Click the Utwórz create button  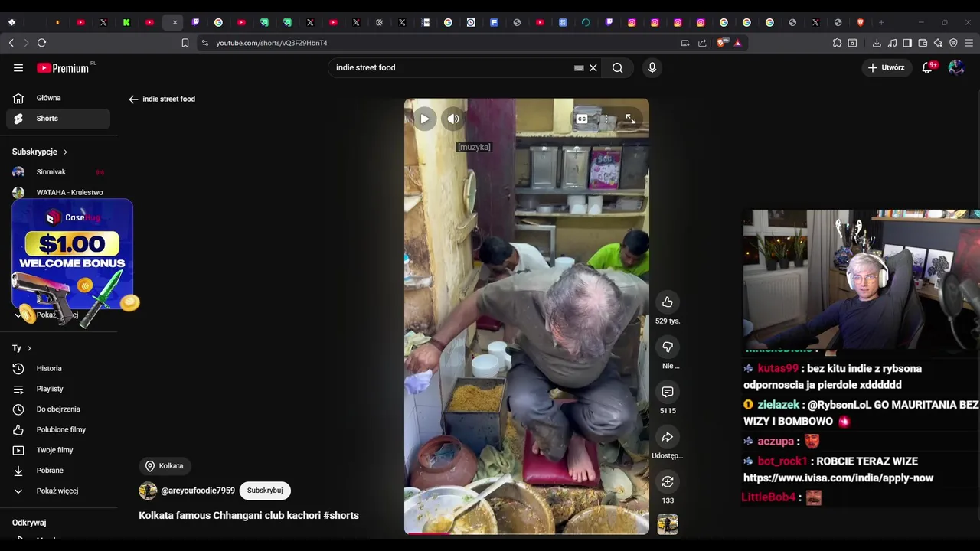(886, 67)
